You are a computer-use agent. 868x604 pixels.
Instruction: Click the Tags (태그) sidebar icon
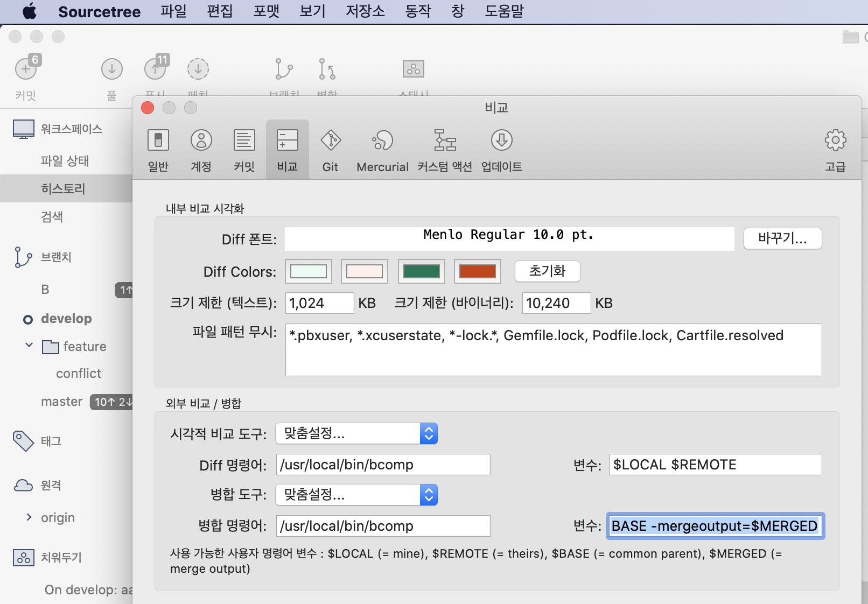23,441
